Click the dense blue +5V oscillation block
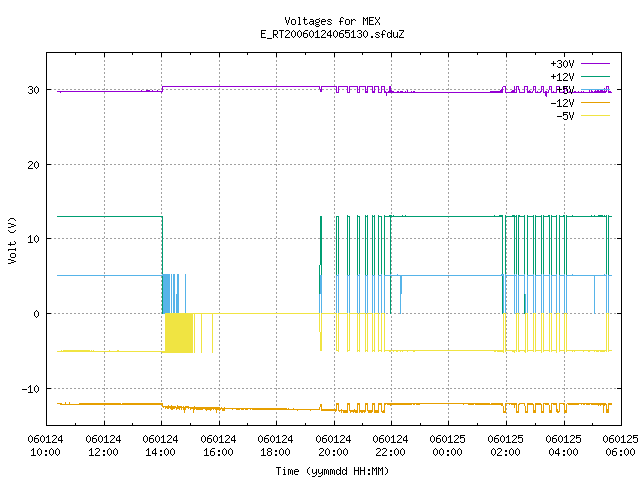Viewport: 640px width, 480px height. coord(166,293)
